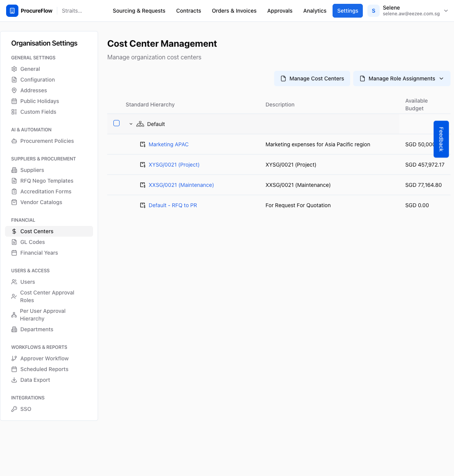Collapse the Default hierarchy chevron
This screenshot has height=476, width=454.
(131, 124)
